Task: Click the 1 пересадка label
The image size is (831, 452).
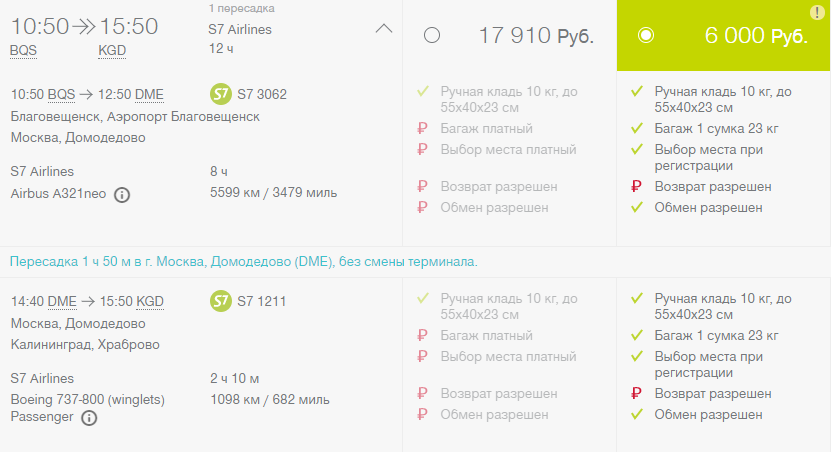Action: (x=240, y=8)
